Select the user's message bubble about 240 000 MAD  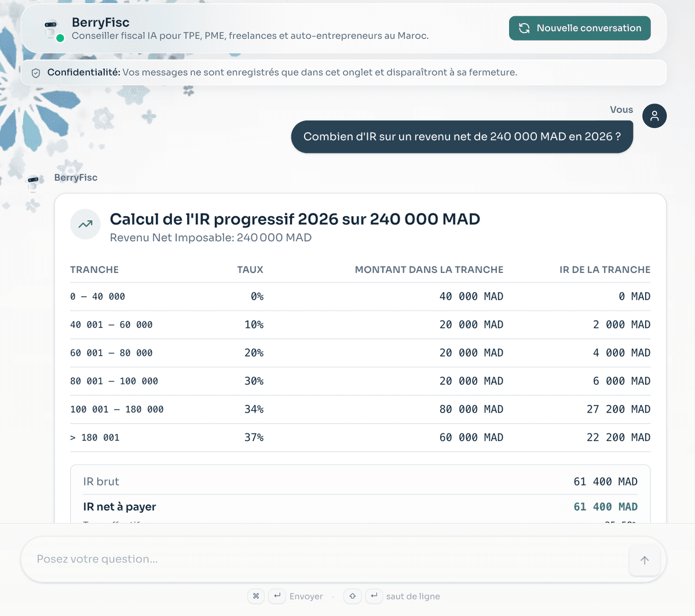tap(462, 136)
